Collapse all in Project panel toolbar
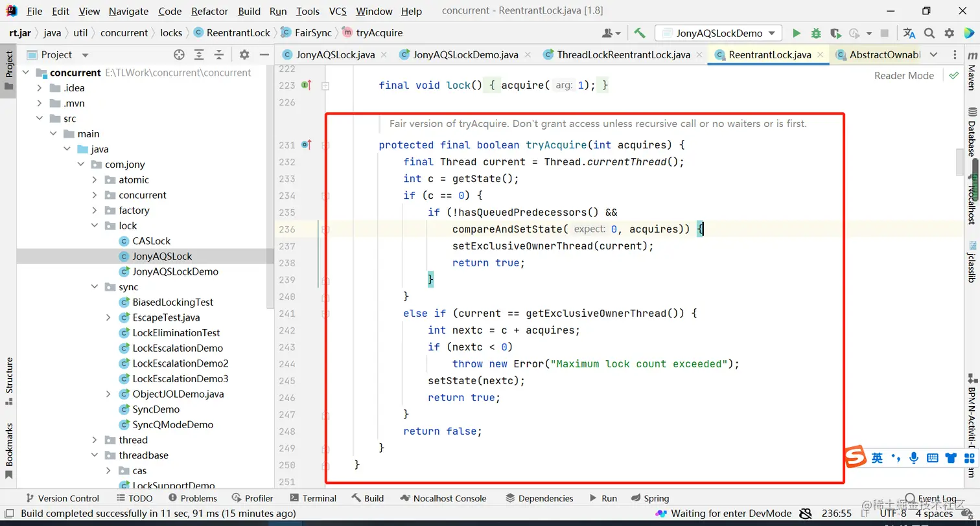 (x=219, y=55)
